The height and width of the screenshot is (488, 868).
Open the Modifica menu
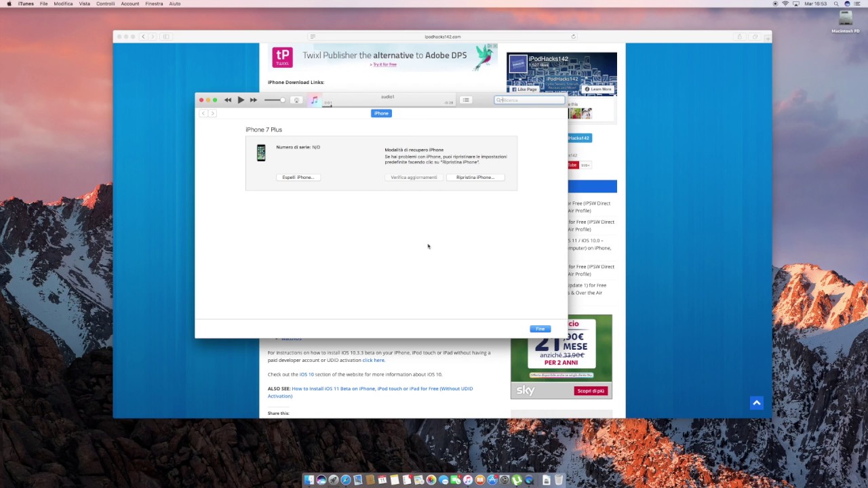tap(63, 3)
